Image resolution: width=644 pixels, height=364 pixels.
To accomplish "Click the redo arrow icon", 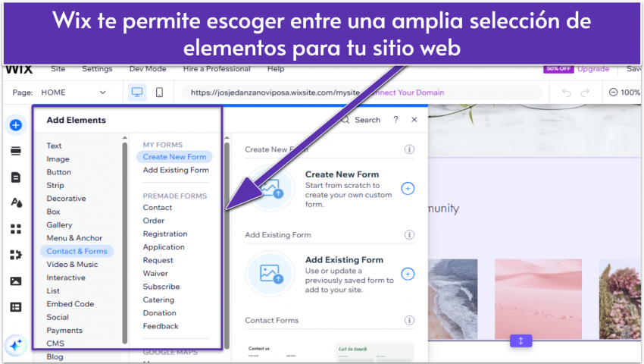I will [x=585, y=93].
